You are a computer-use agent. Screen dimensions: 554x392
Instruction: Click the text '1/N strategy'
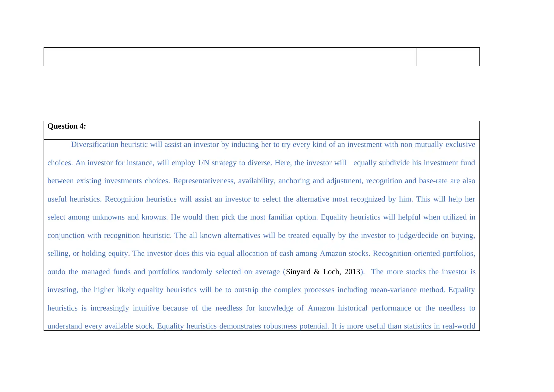[217, 163]
